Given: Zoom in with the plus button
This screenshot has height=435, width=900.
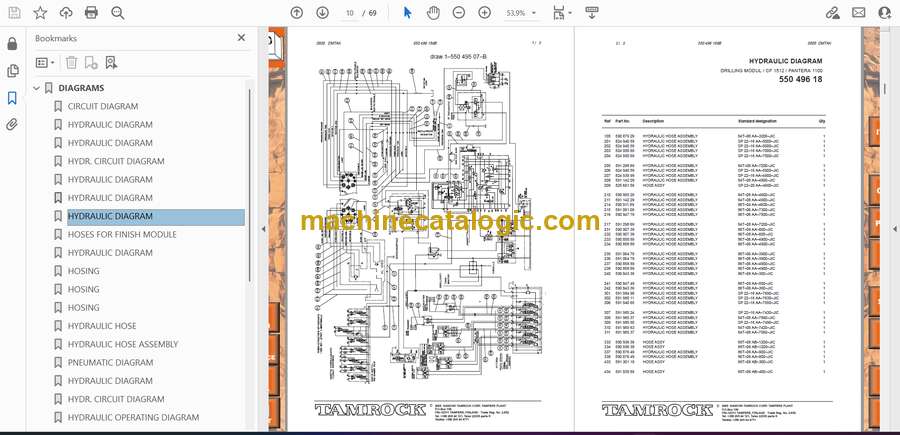Looking at the screenshot, I should (485, 13).
